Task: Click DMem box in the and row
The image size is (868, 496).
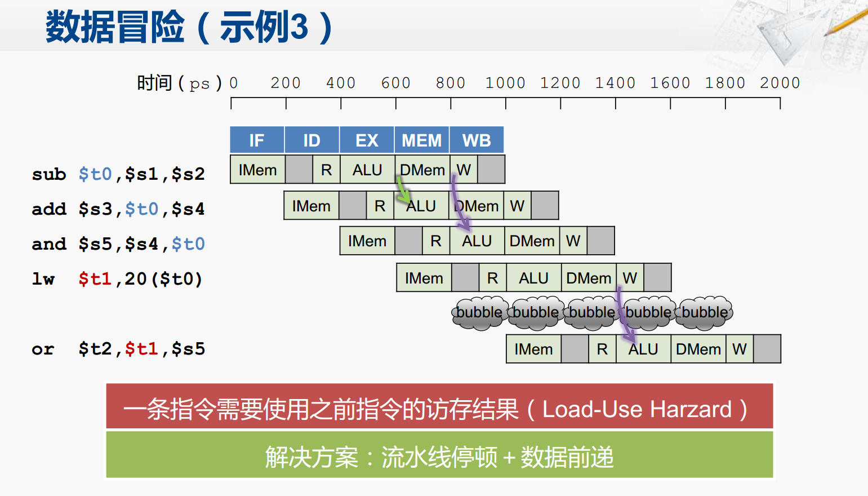Action: pos(532,241)
